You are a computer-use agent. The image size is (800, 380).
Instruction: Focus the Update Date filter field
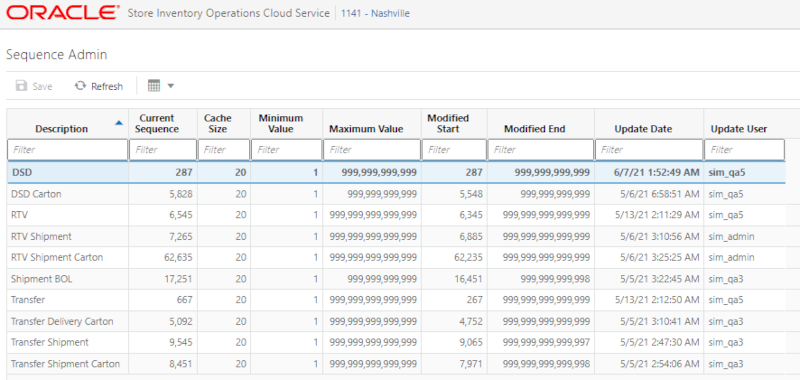coord(649,150)
